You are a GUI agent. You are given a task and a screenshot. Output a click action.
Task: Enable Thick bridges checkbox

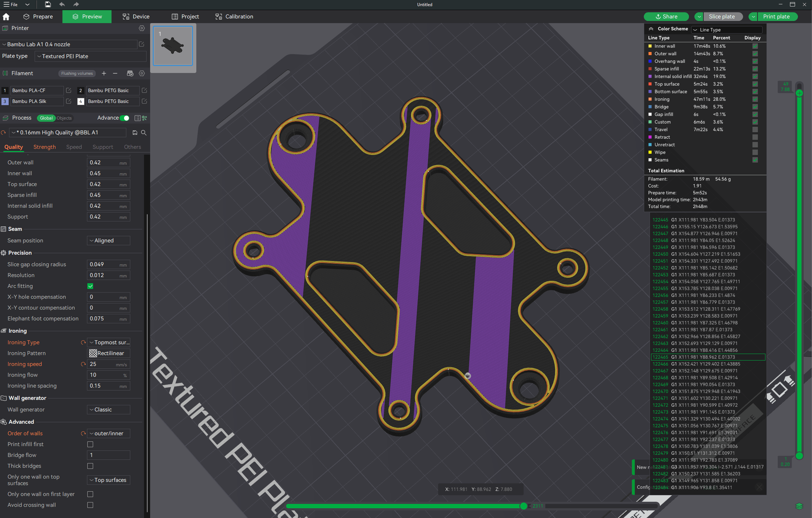point(90,466)
